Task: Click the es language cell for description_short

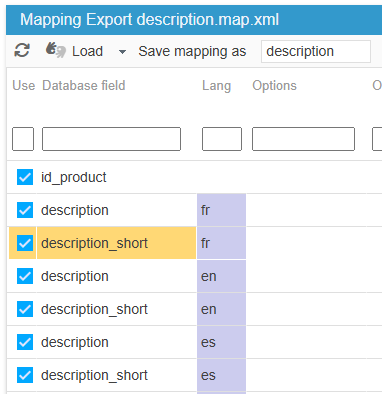Action: (221, 375)
